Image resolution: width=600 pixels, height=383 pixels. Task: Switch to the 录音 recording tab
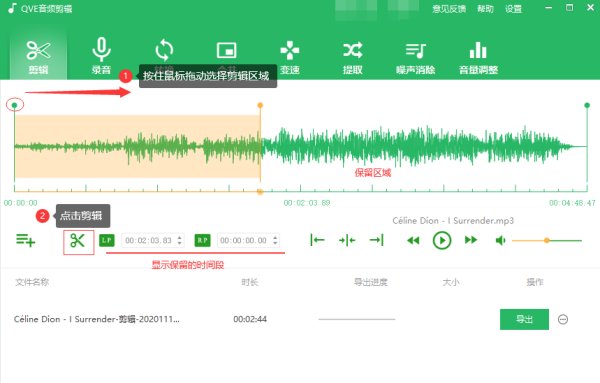click(101, 56)
